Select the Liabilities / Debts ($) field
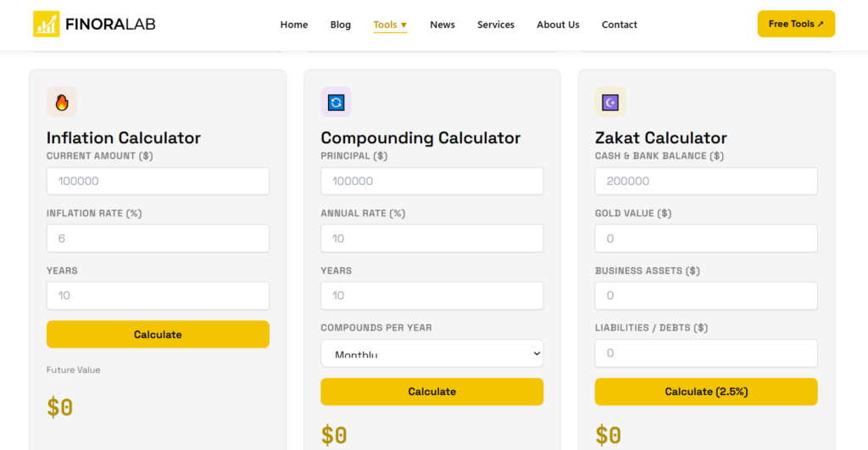This screenshot has height=450, width=868. click(706, 353)
